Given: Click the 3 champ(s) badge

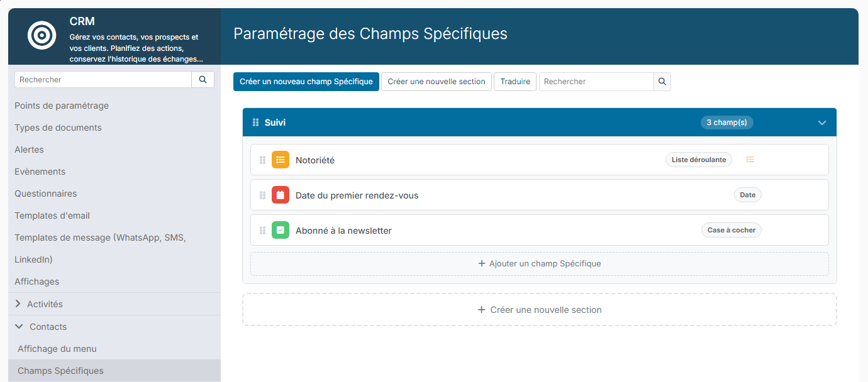Looking at the screenshot, I should (726, 123).
